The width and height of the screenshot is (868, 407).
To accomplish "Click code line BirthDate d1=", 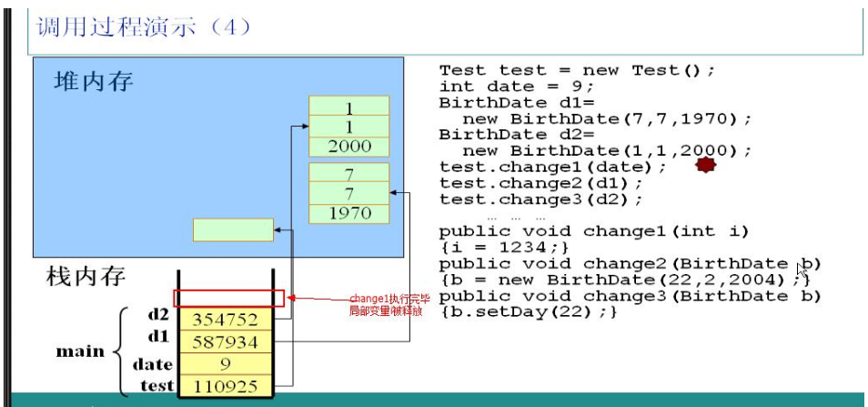I will pos(517,103).
